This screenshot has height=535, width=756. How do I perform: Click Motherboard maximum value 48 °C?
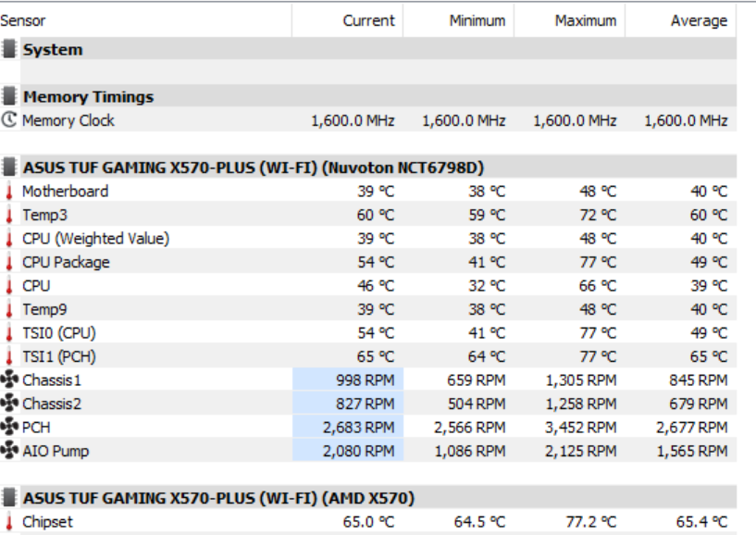click(598, 192)
